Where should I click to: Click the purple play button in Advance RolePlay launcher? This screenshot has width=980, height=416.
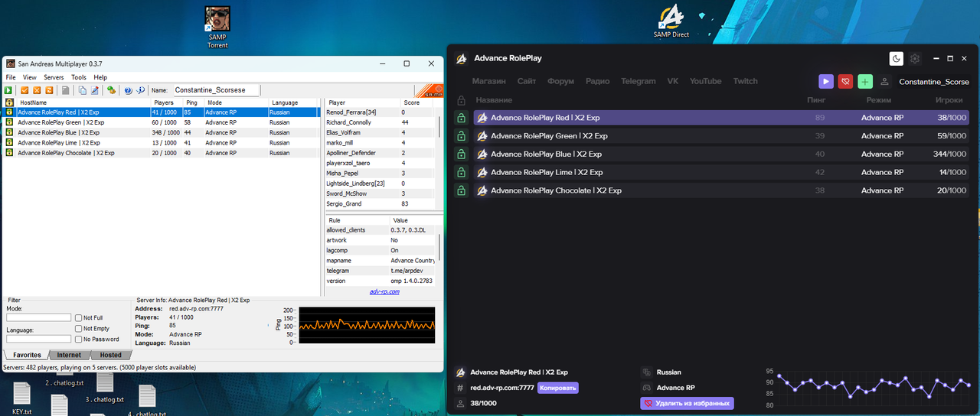(x=826, y=81)
